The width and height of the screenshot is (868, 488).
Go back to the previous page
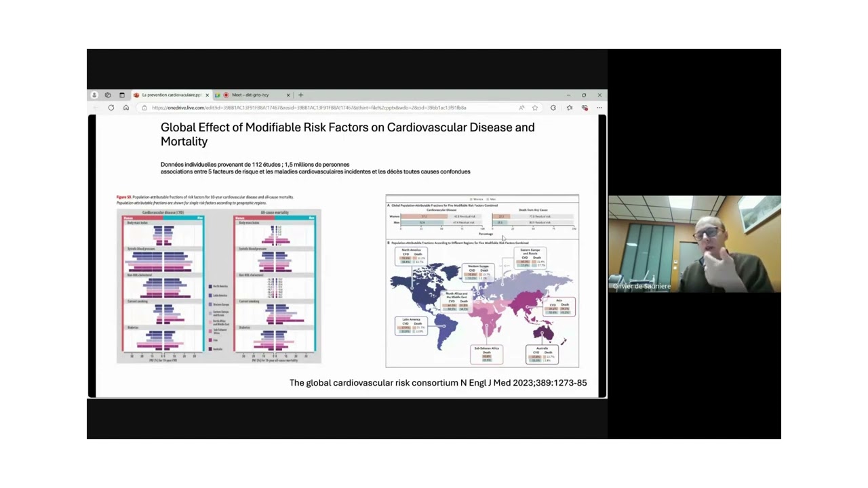95,108
